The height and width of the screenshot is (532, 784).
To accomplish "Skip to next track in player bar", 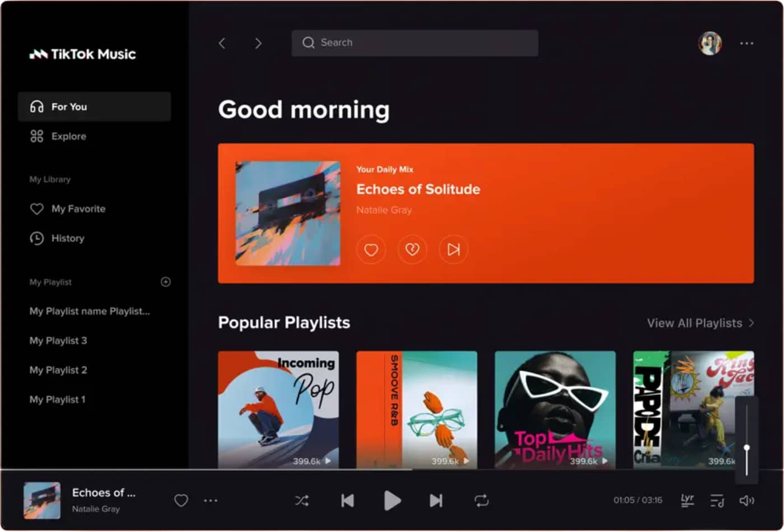I will [x=436, y=501].
